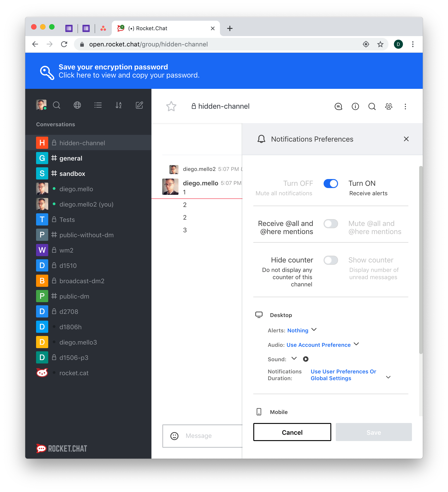
Task: Open the channel members list
Action: click(389, 106)
